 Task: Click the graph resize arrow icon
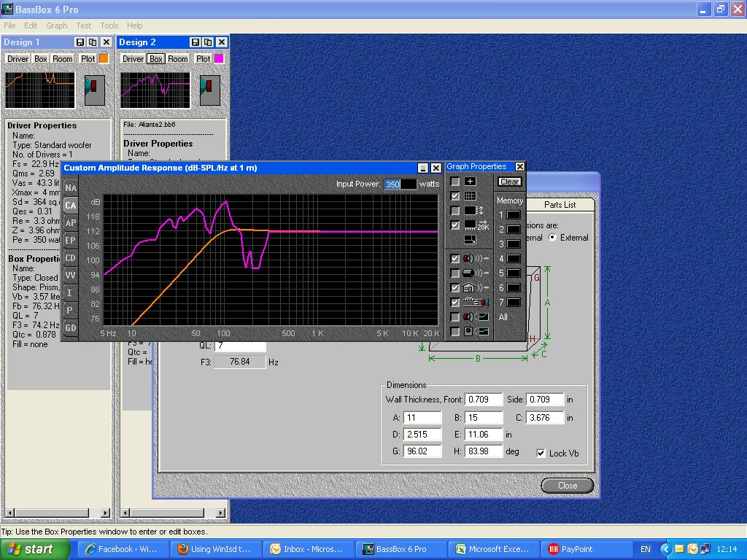click(471, 240)
